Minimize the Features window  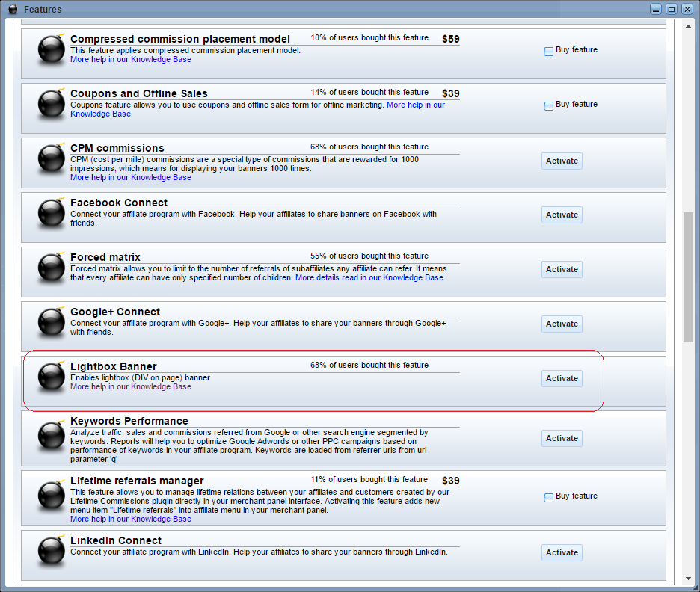(x=656, y=9)
